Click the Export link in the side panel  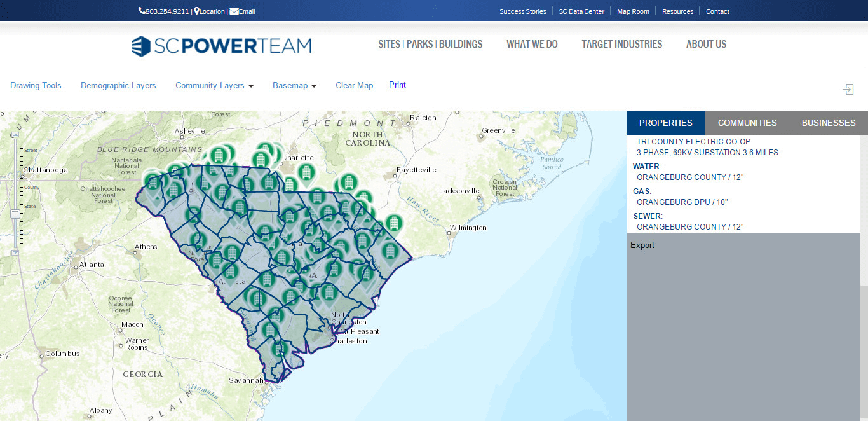pyautogui.click(x=642, y=245)
